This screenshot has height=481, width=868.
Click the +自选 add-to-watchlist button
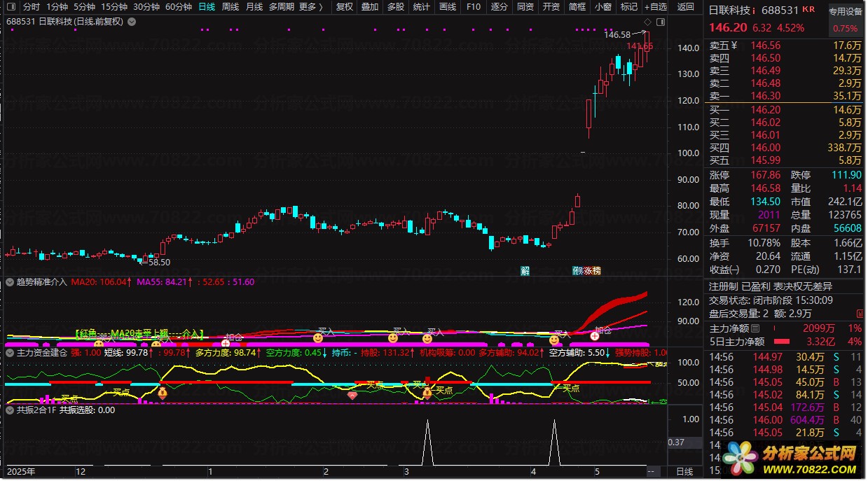click(x=656, y=7)
